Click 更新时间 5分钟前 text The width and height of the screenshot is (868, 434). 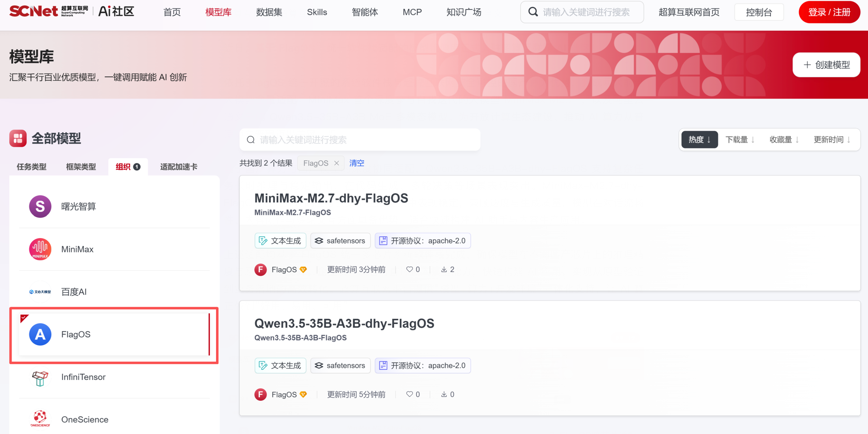(x=356, y=395)
